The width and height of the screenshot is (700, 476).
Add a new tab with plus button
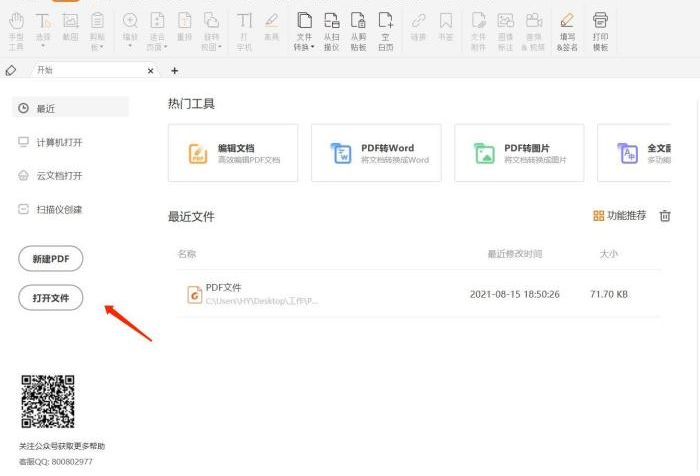(x=175, y=70)
